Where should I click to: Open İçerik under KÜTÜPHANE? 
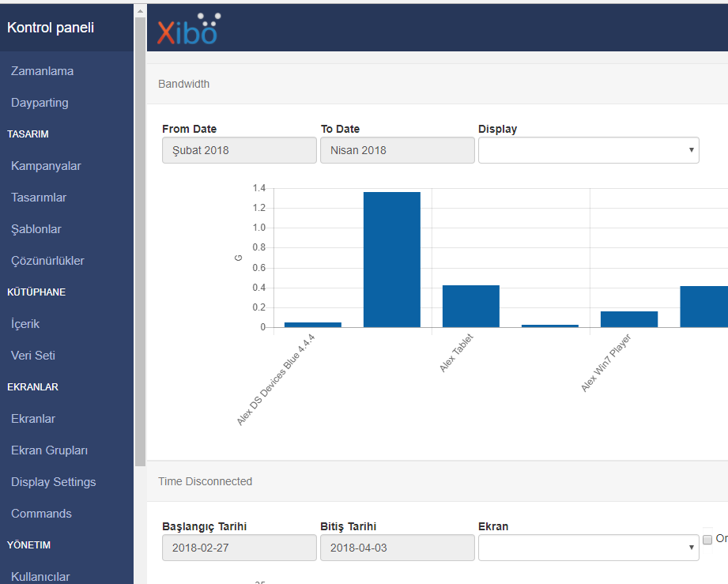pos(27,323)
